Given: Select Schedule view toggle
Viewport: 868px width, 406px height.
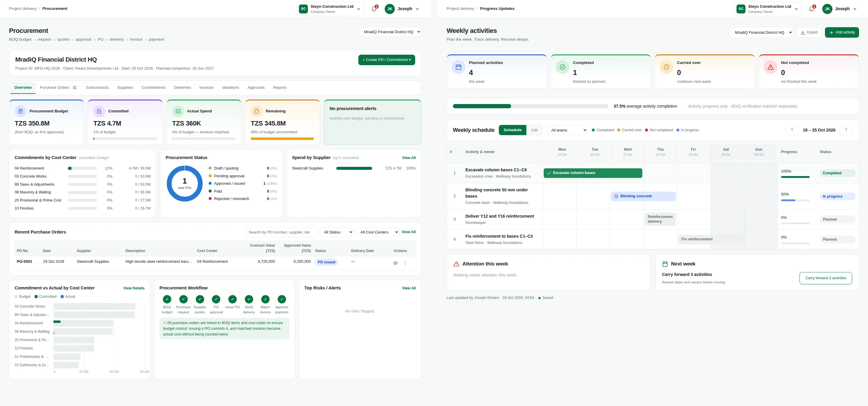Looking at the screenshot, I should click(513, 130).
